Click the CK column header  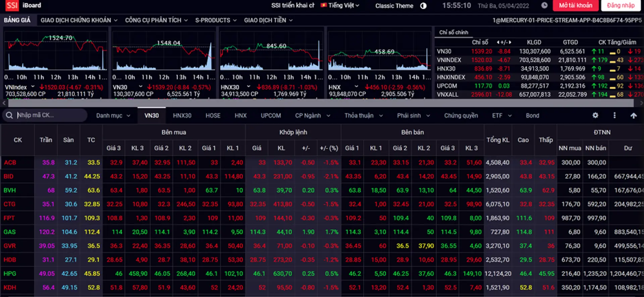point(18,140)
